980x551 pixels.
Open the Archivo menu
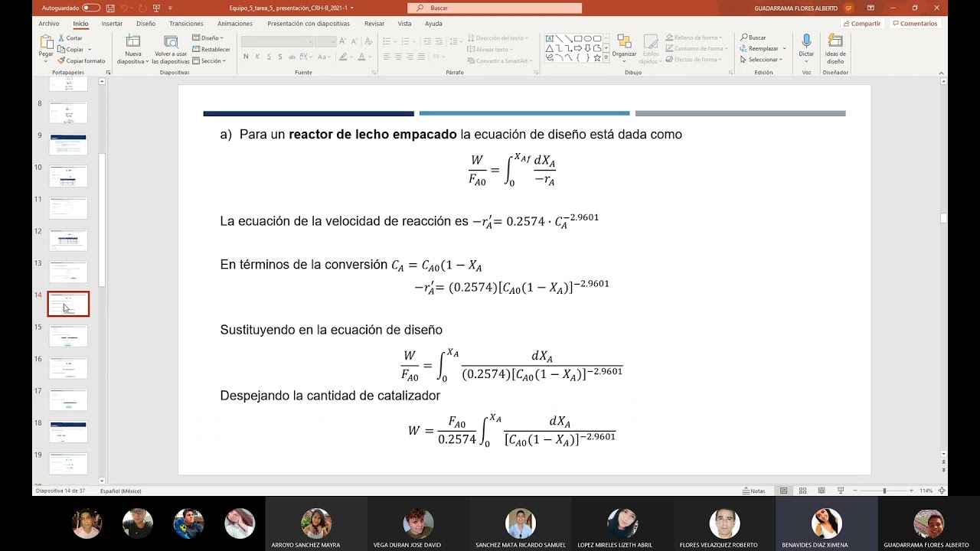pos(49,24)
